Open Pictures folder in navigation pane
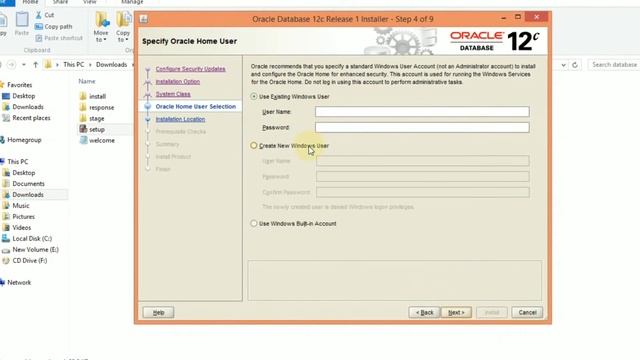Image resolution: width=640 pixels, height=360 pixels. (x=23, y=217)
